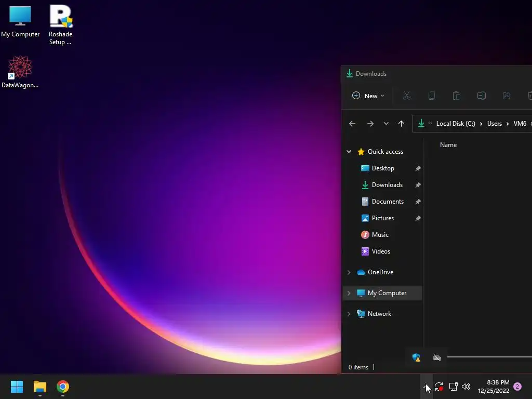The height and width of the screenshot is (399, 532).
Task: Open Downloads in Quick access
Action: coord(387,185)
